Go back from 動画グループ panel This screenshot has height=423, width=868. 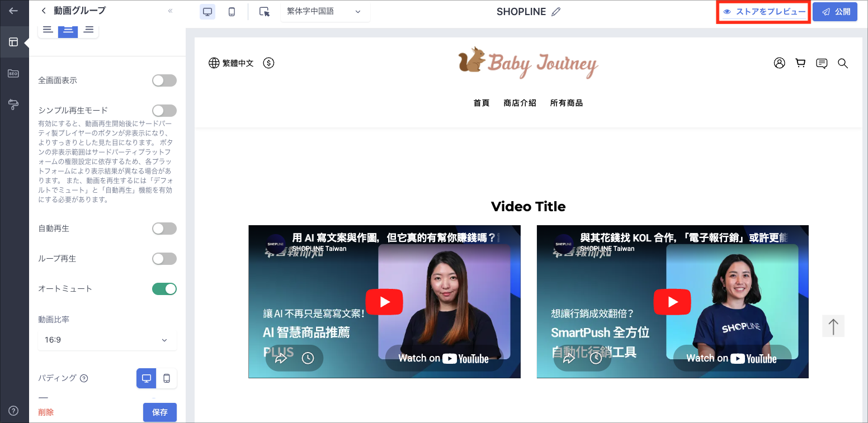coord(44,11)
